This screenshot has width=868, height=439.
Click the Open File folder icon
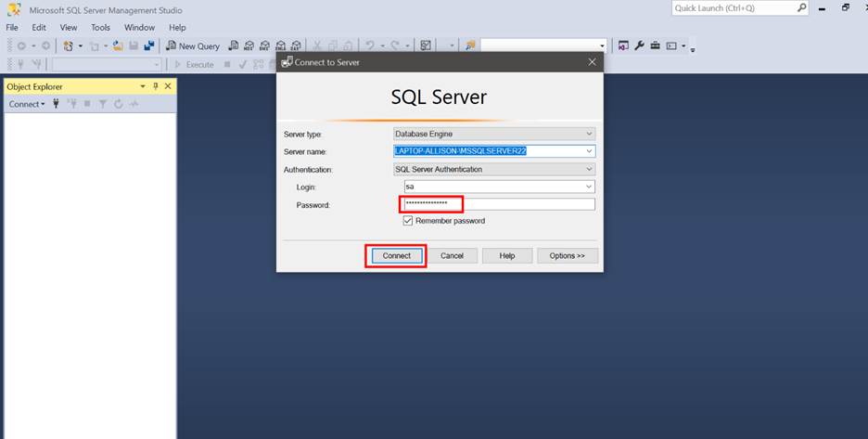[x=119, y=45]
